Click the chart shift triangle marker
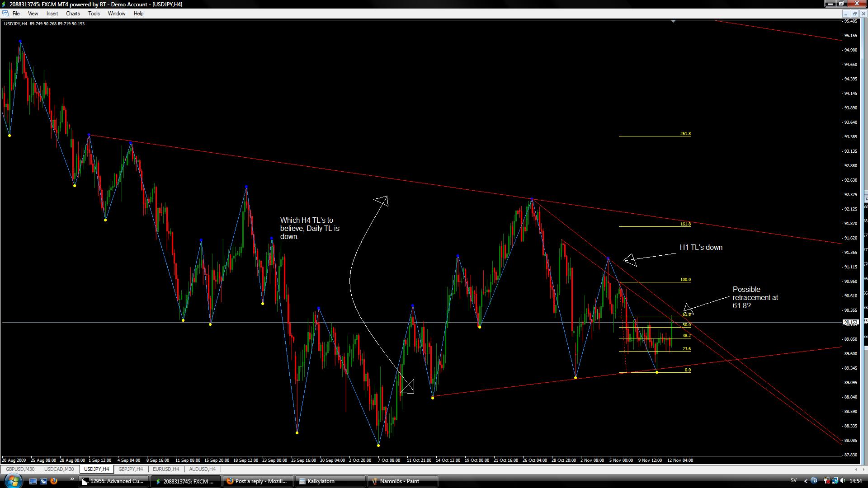This screenshot has height=488, width=868. pyautogui.click(x=674, y=21)
